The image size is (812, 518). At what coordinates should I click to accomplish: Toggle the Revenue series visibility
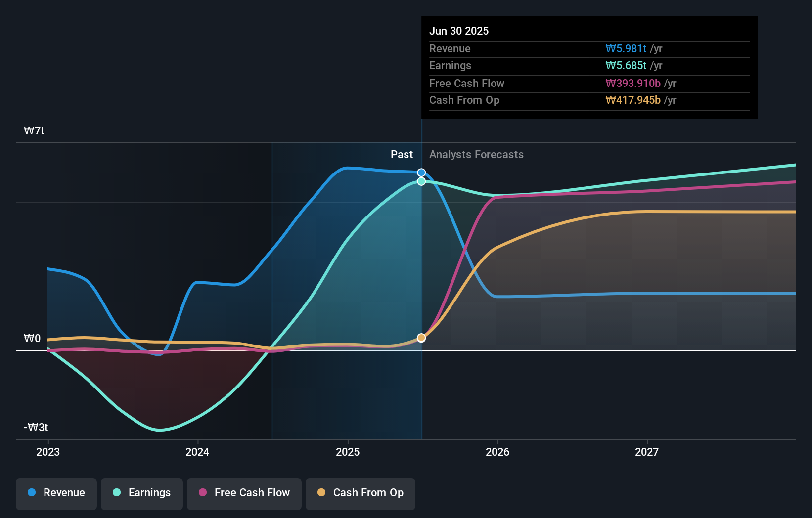click(56, 493)
